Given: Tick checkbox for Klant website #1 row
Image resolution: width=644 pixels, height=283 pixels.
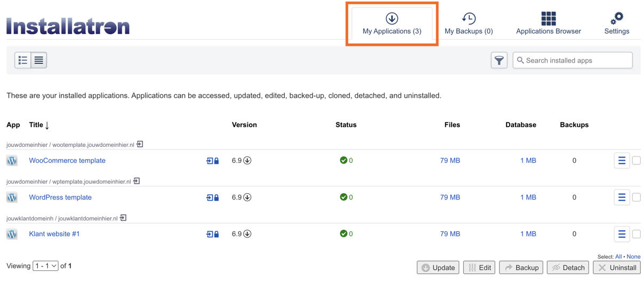Looking at the screenshot, I should [637, 234].
